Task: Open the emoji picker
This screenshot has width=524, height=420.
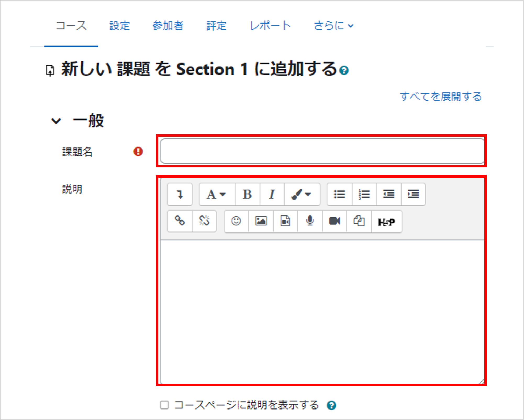Action: point(236,221)
